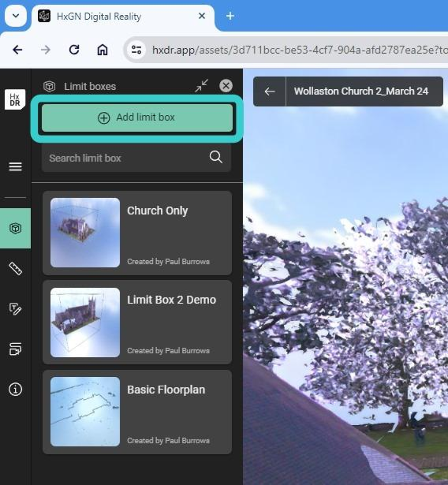Open the info icon in the sidebar

[x=15, y=389]
